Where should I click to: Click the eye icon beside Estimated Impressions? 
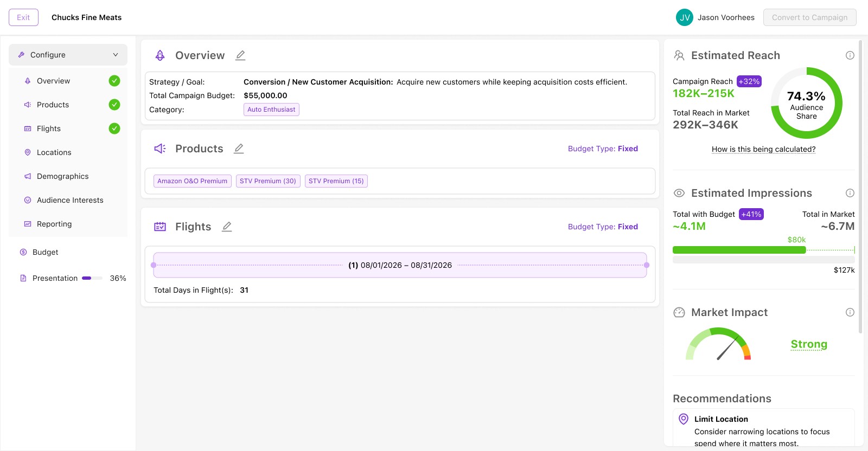pyautogui.click(x=679, y=193)
